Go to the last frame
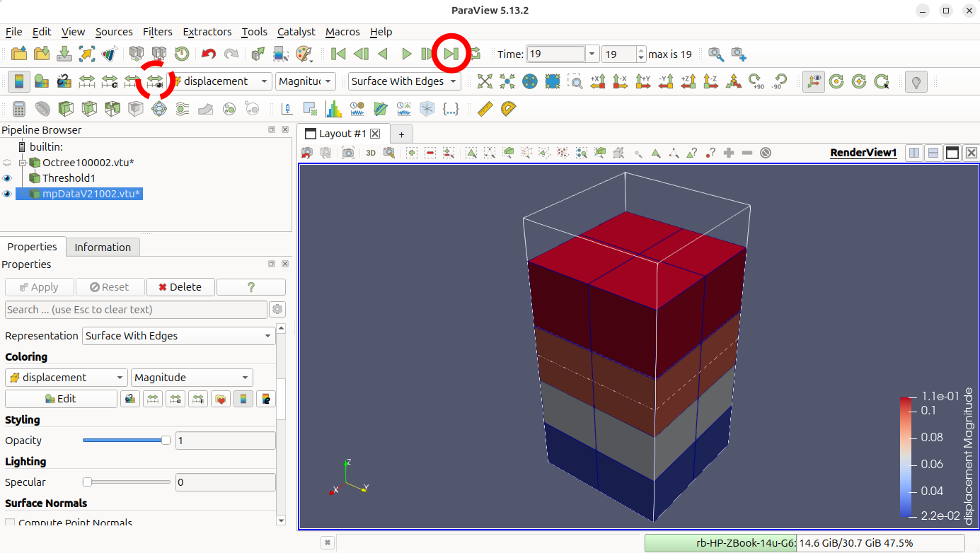This screenshot has width=980, height=553. click(451, 54)
